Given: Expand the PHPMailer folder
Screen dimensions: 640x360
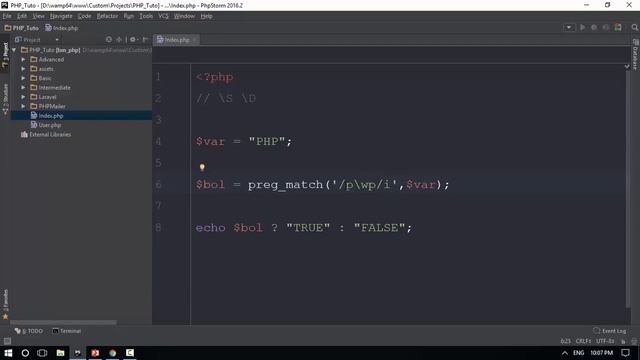Looking at the screenshot, I should click(23, 106).
